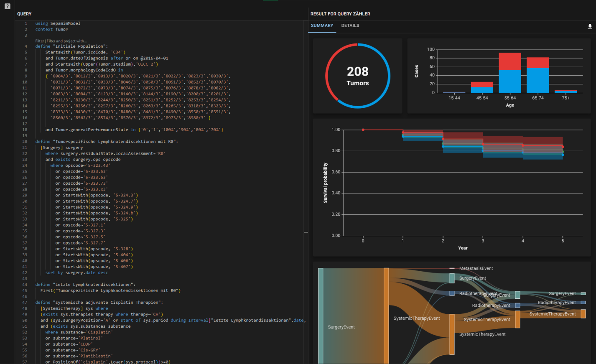Switch to the SUMMARY tab
The width and height of the screenshot is (596, 364).
[x=322, y=25]
